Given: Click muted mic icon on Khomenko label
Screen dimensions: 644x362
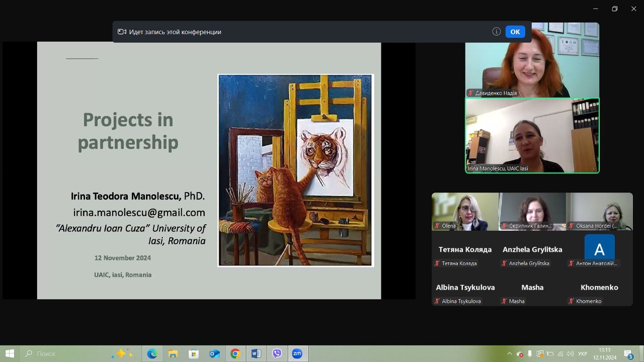Looking at the screenshot, I should click(x=571, y=301).
